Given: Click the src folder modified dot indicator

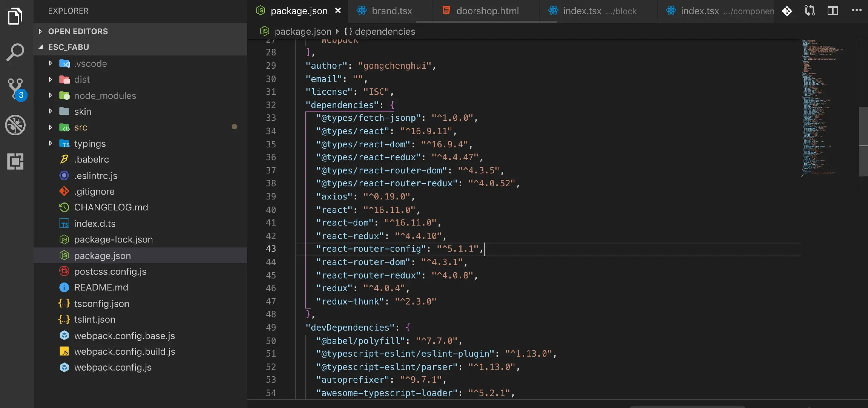Looking at the screenshot, I should (x=234, y=127).
